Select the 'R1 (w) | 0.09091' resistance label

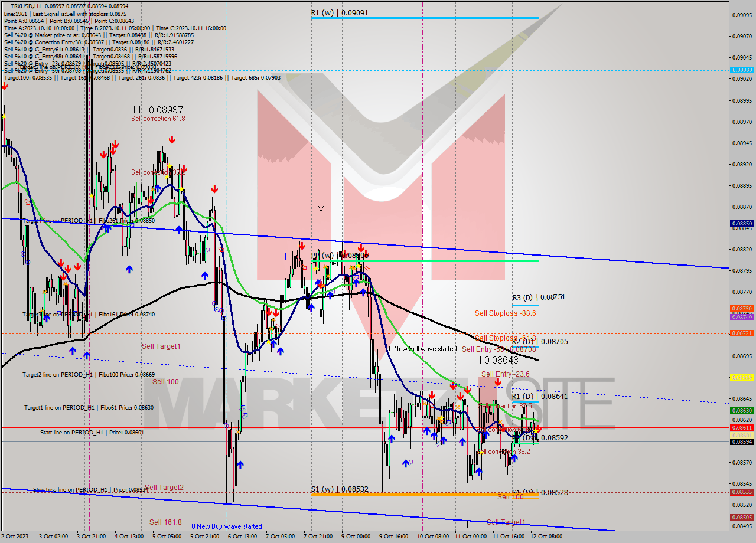coord(340,12)
